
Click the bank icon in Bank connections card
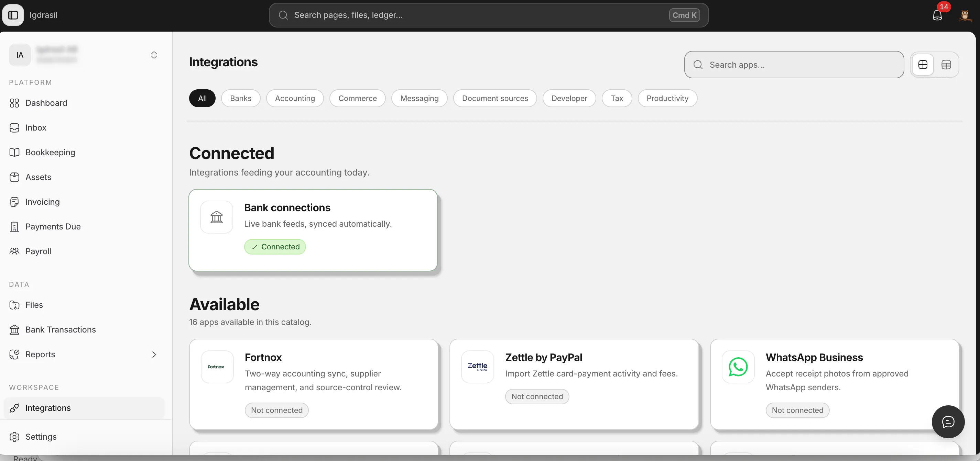point(217,217)
